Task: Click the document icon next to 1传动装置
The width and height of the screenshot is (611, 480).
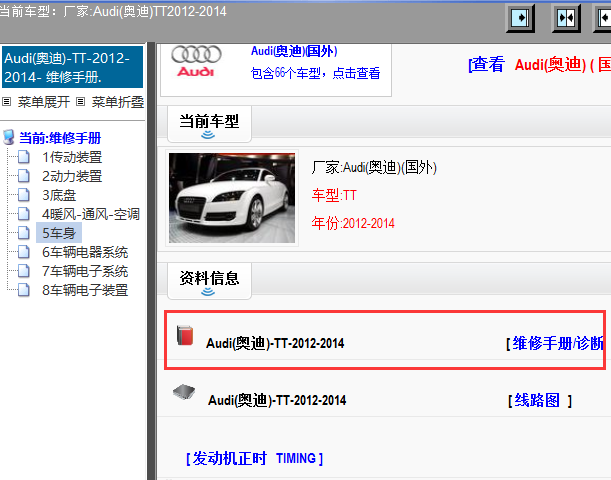Action: click(x=24, y=157)
